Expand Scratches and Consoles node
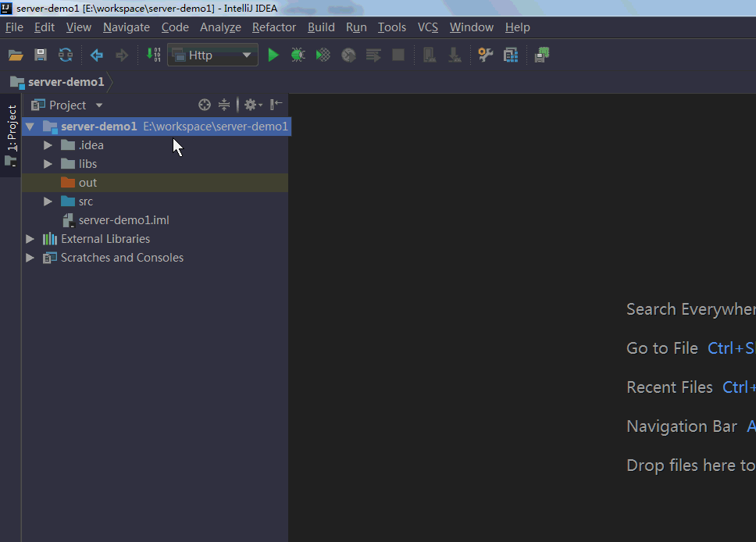Screen dimensions: 756x542 coord(30,258)
